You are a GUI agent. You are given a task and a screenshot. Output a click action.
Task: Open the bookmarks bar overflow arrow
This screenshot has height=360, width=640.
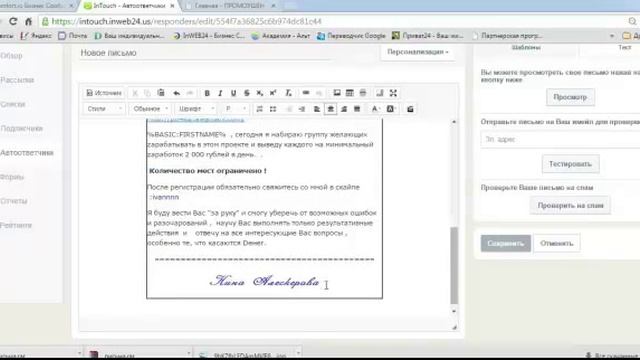[611, 36]
